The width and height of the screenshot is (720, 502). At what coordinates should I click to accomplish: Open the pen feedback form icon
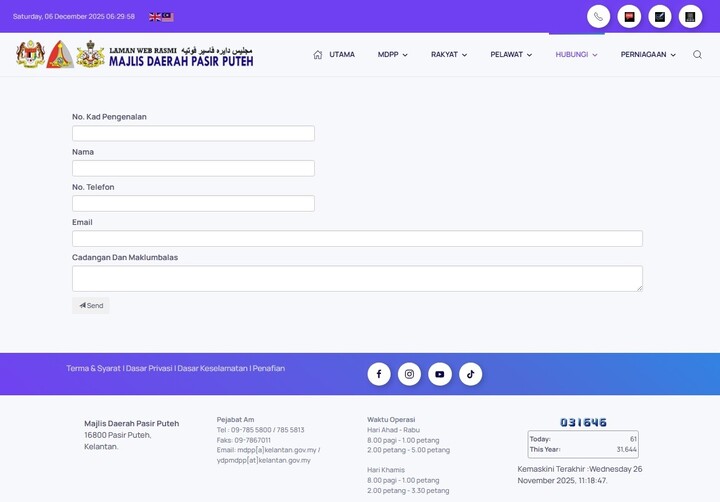click(x=660, y=17)
